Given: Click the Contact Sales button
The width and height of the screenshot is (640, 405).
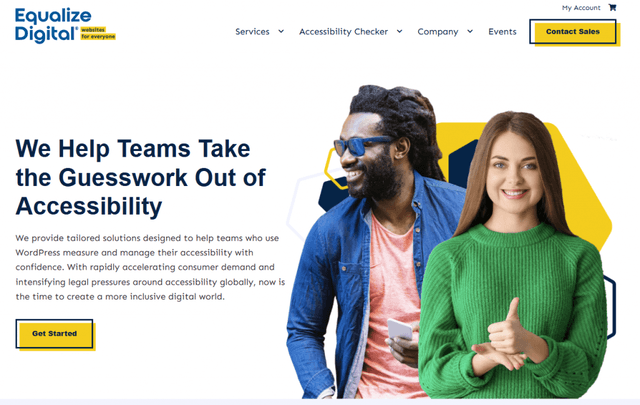Looking at the screenshot, I should tap(573, 31).
